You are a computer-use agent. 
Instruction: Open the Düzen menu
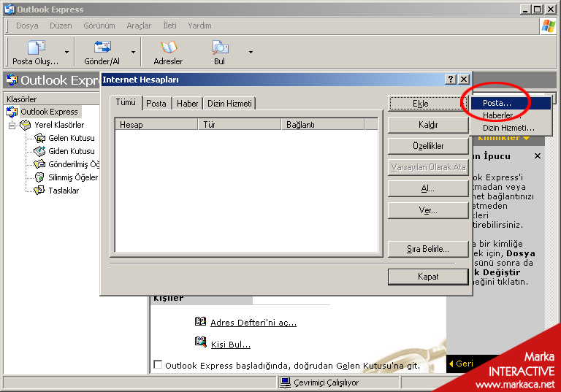tap(61, 26)
